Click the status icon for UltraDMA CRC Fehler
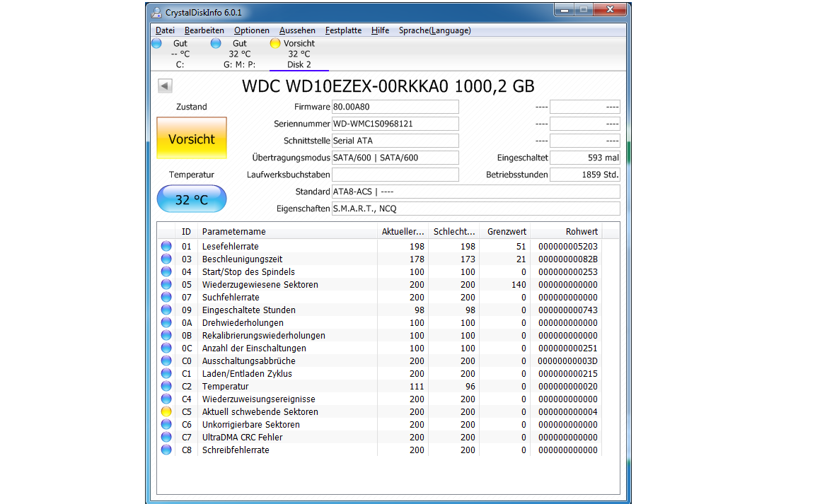This screenshot has width=815, height=504. (x=166, y=437)
